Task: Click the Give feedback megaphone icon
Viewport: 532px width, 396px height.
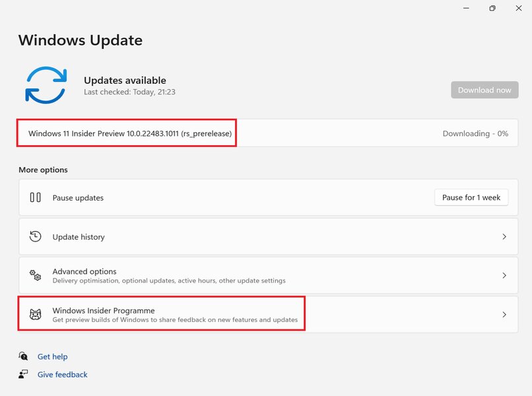Action: pyautogui.click(x=23, y=374)
